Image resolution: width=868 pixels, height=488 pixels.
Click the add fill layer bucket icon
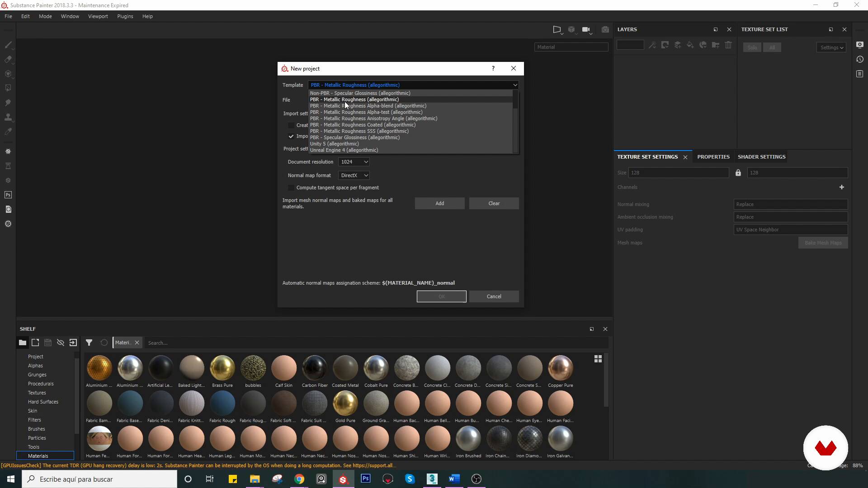click(690, 45)
